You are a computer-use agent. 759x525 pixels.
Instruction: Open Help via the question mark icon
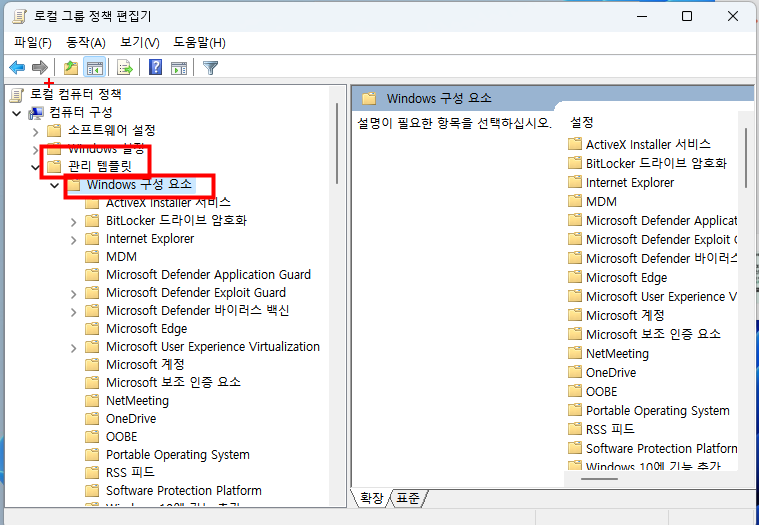pos(155,67)
